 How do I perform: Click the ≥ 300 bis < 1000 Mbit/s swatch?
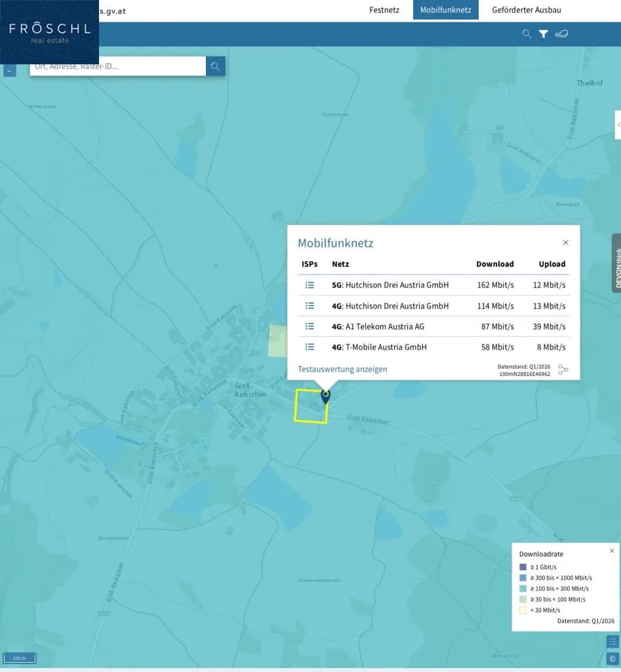pos(523,577)
